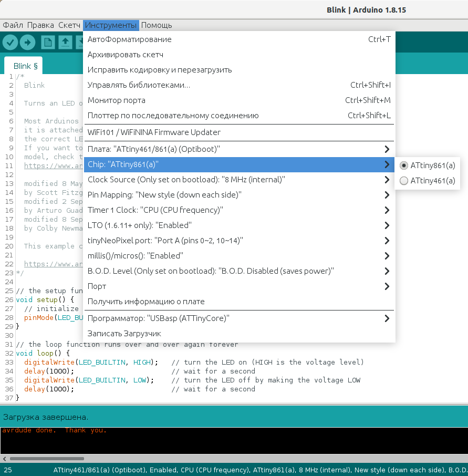The height and width of the screenshot is (476, 468).
Task: Select the ATtiny461(a) radio option
Action: coord(428,181)
